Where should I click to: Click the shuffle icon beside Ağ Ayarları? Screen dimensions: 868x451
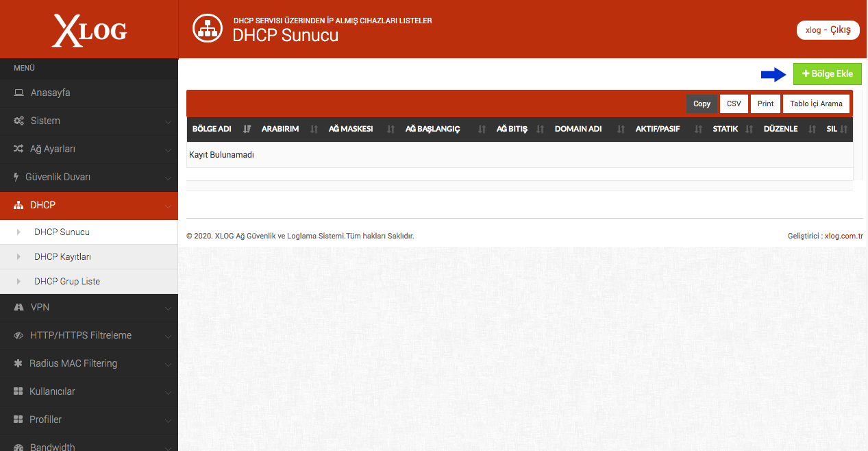[18, 149]
